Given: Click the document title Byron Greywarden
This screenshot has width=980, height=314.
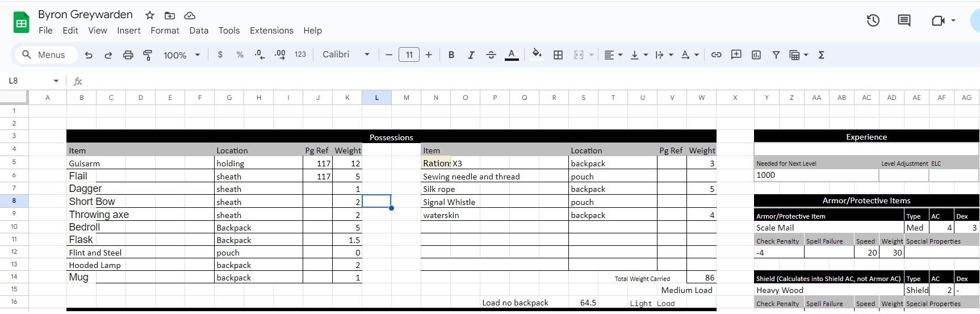Looking at the screenshot, I should pos(85,15).
